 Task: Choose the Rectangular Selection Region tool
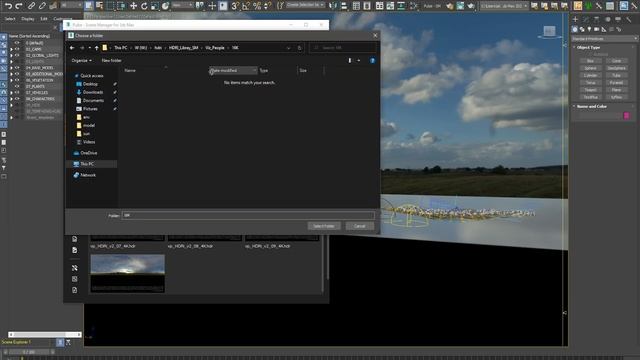[111, 6]
